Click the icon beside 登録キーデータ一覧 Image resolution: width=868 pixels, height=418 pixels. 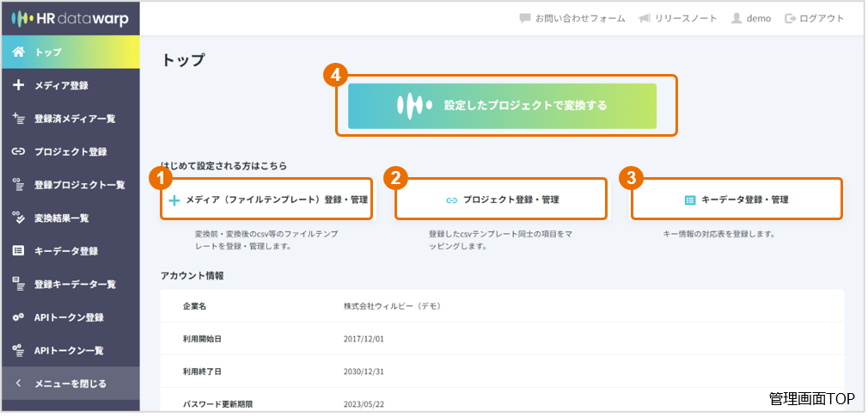pyautogui.click(x=19, y=284)
